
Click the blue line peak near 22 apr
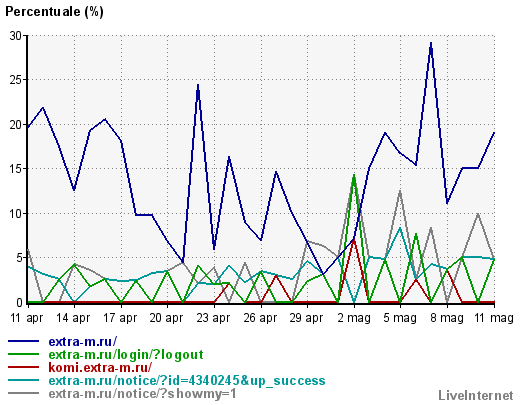click(x=198, y=86)
